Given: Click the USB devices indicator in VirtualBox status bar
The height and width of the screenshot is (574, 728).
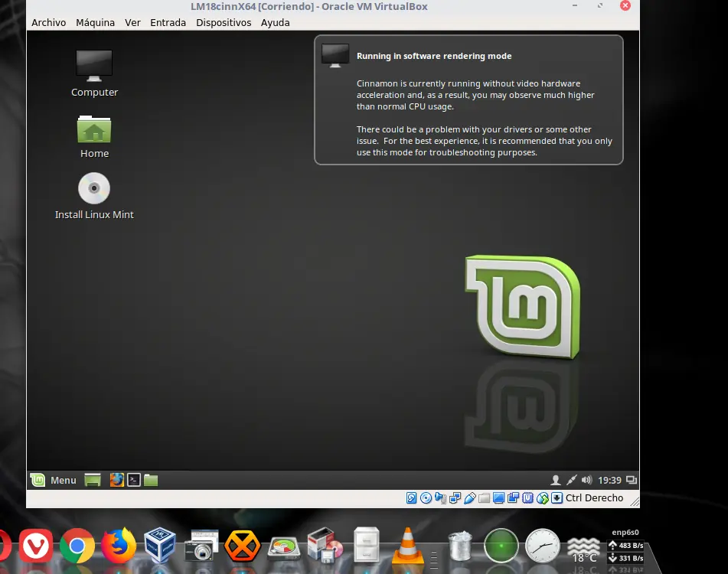Looking at the screenshot, I should coord(469,498).
